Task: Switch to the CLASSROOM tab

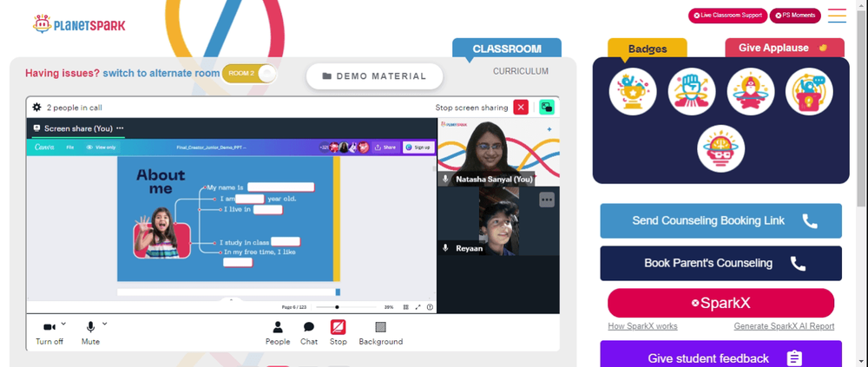Action: pyautogui.click(x=507, y=49)
